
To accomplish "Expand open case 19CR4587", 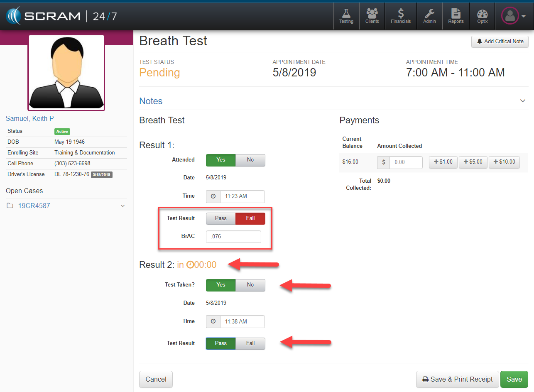I will click(122, 206).
